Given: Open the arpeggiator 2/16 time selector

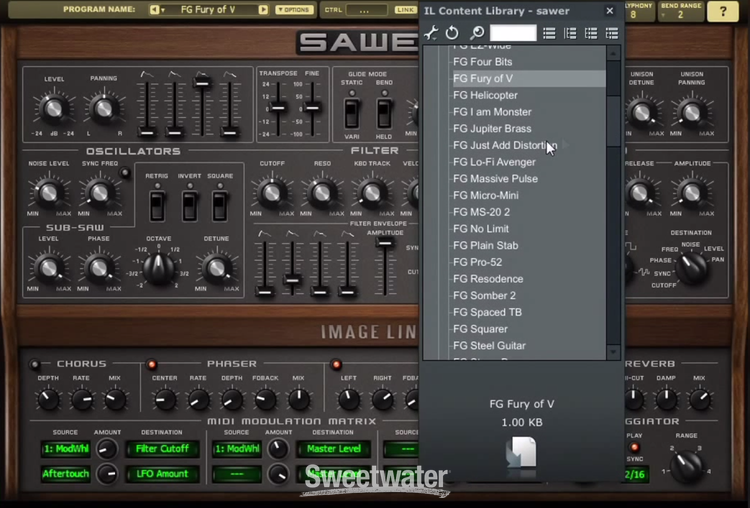Looking at the screenshot, I should click(x=635, y=475).
